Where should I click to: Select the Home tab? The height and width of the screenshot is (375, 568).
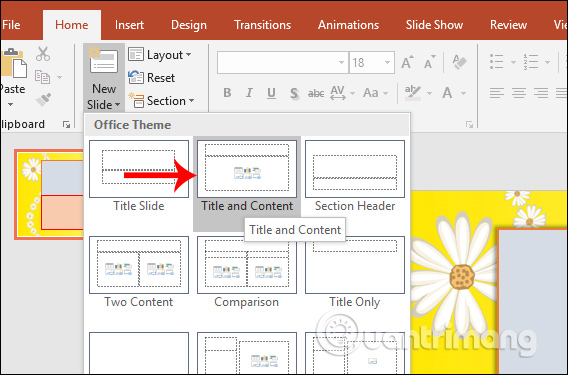click(72, 25)
